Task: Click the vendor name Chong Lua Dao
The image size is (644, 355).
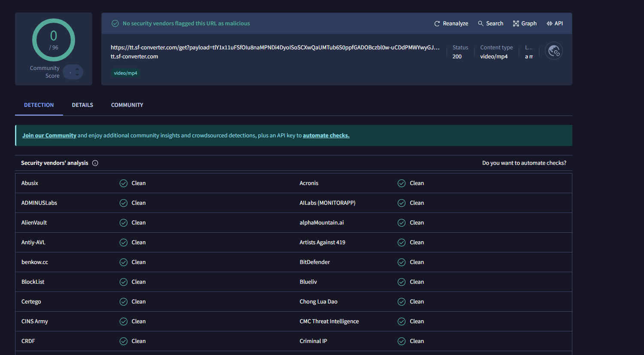Action: [318, 302]
